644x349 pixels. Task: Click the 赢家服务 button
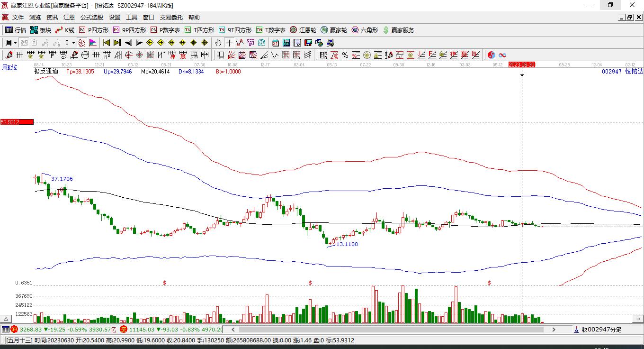pyautogui.click(x=399, y=30)
